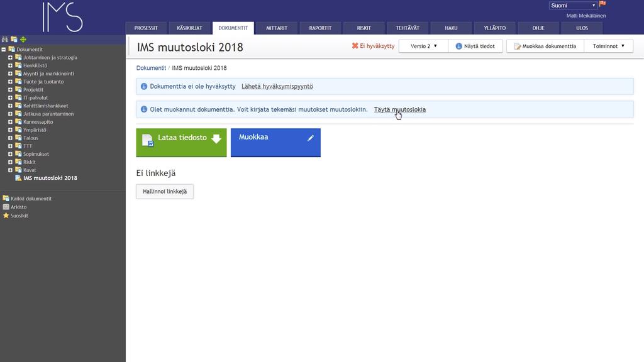The height and width of the screenshot is (362, 644).
Task: Open the OHJE tab
Action: pos(538,28)
